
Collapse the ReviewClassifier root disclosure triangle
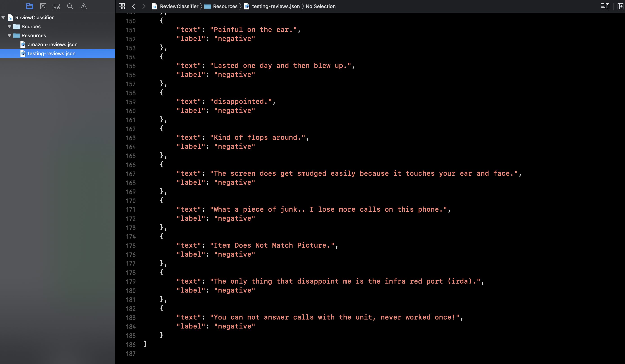(3, 17)
